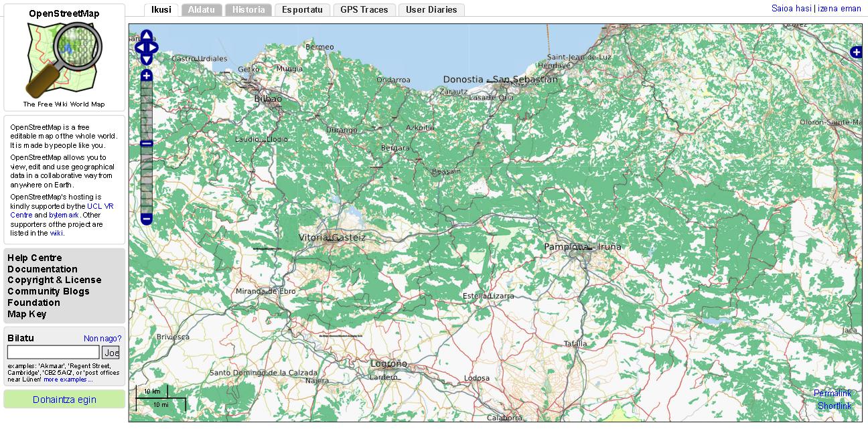Click the Esportatu tab

click(302, 10)
